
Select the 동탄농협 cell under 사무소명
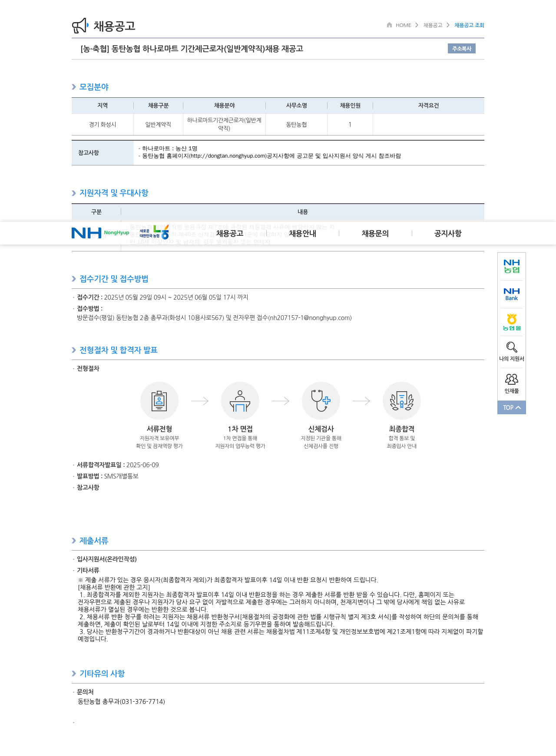tap(296, 125)
